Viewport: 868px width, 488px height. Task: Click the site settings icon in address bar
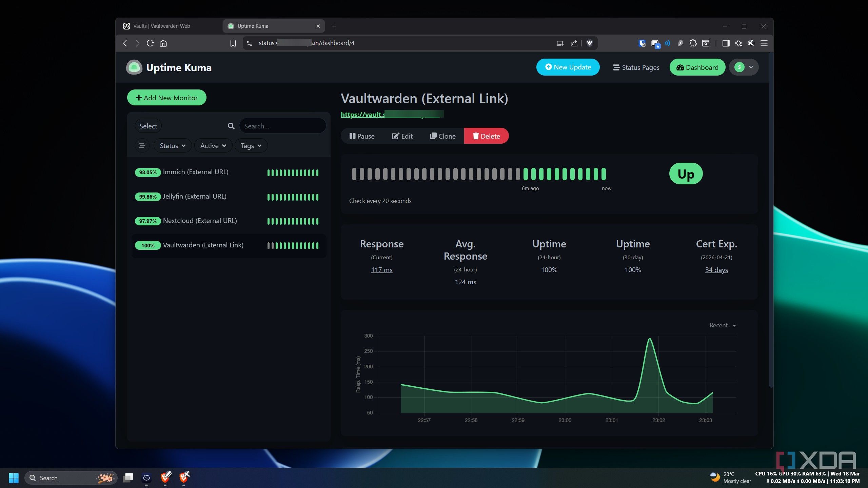(x=250, y=43)
